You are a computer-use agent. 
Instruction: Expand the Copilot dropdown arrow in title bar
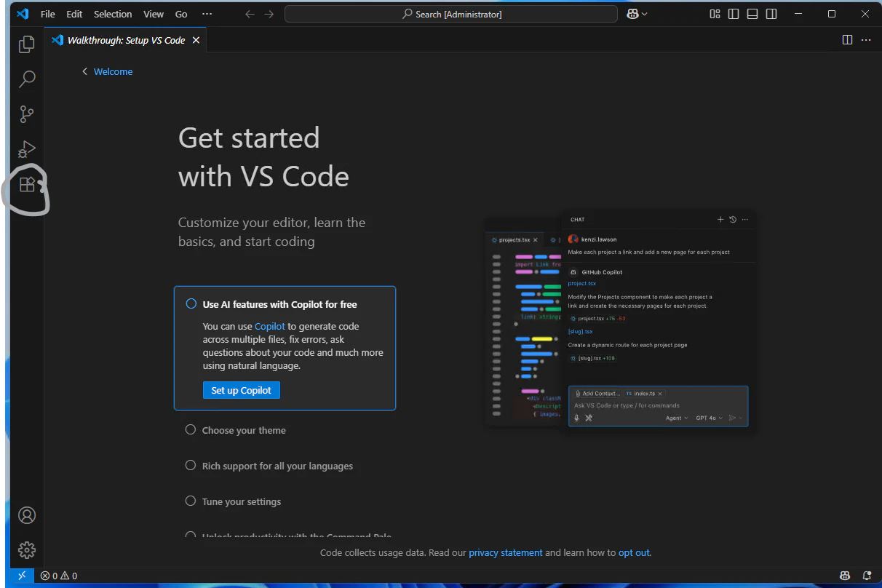(645, 14)
